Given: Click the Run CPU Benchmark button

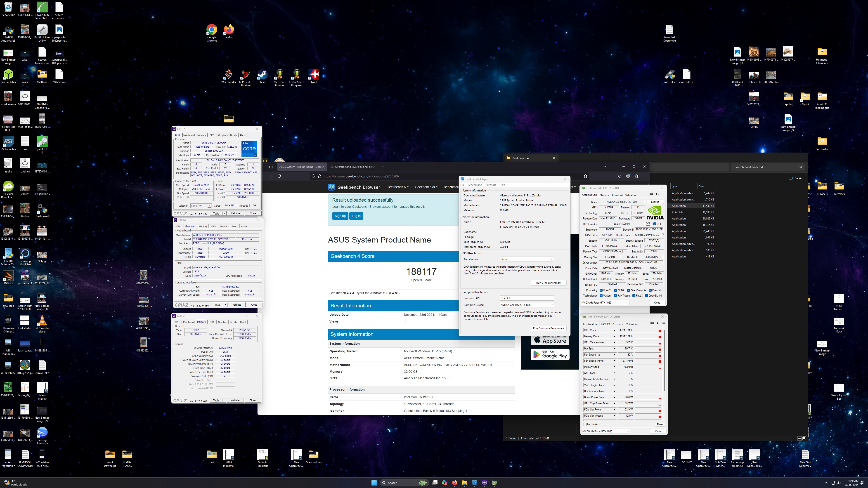Looking at the screenshot, I should (549, 283).
